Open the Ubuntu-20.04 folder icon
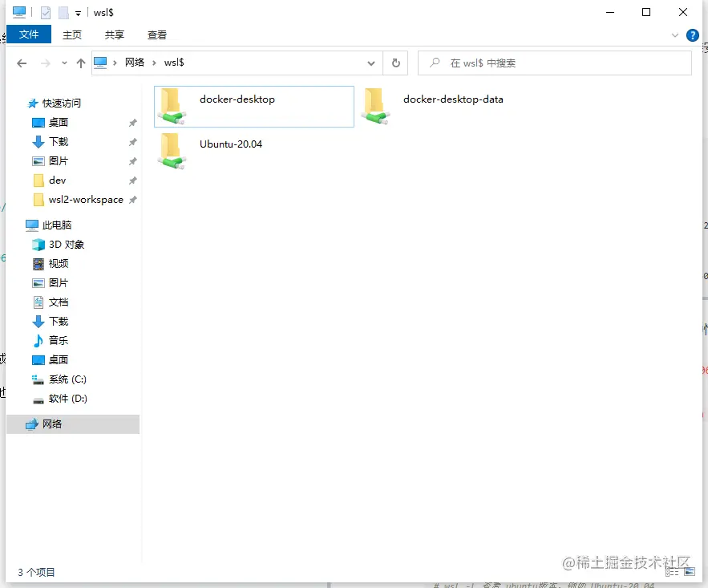Image resolution: width=708 pixels, height=588 pixels. [x=172, y=152]
